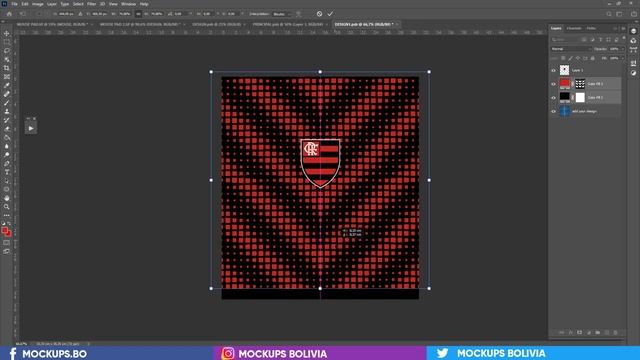
Task: Click the delete layer trash icon
Action: [616, 333]
